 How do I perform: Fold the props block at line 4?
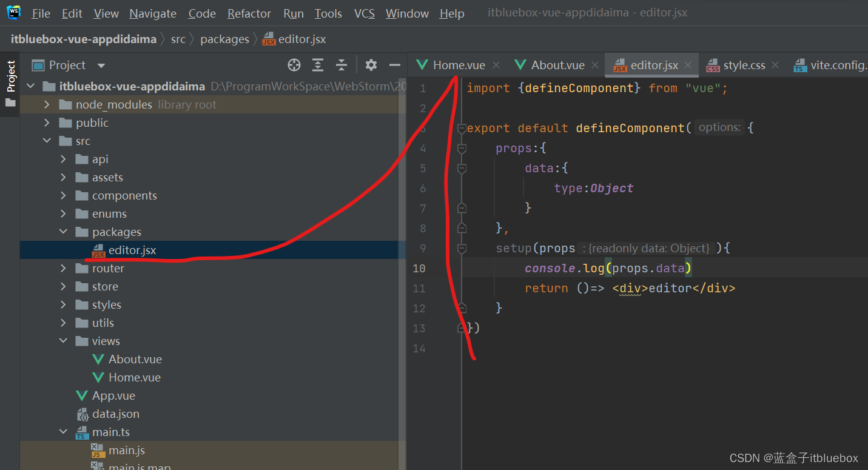click(x=462, y=148)
